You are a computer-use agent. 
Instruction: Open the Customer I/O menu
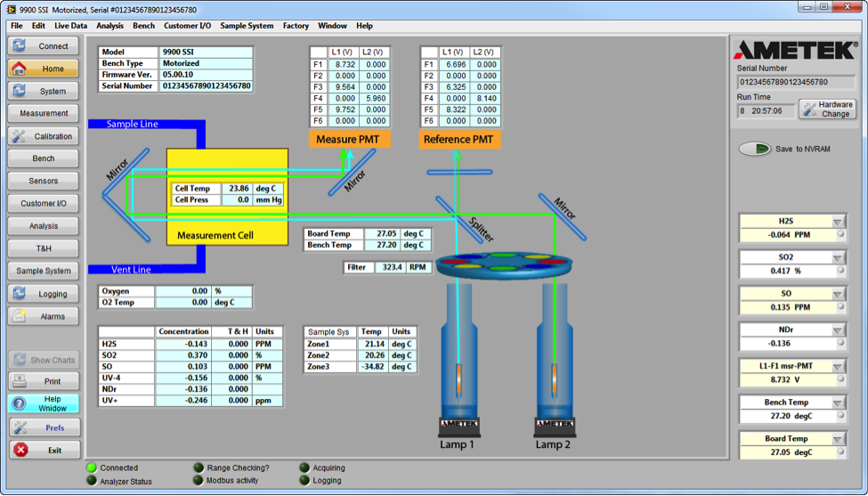click(187, 26)
